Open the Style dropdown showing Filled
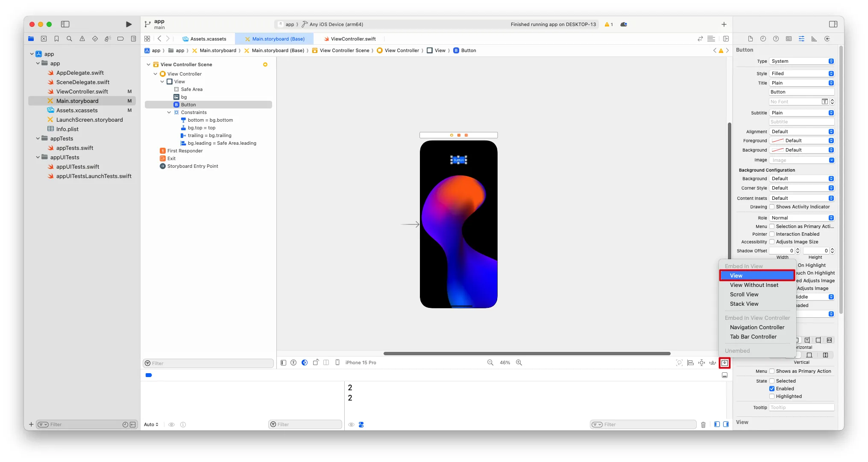Screen dimensions: 868x462 pos(801,73)
